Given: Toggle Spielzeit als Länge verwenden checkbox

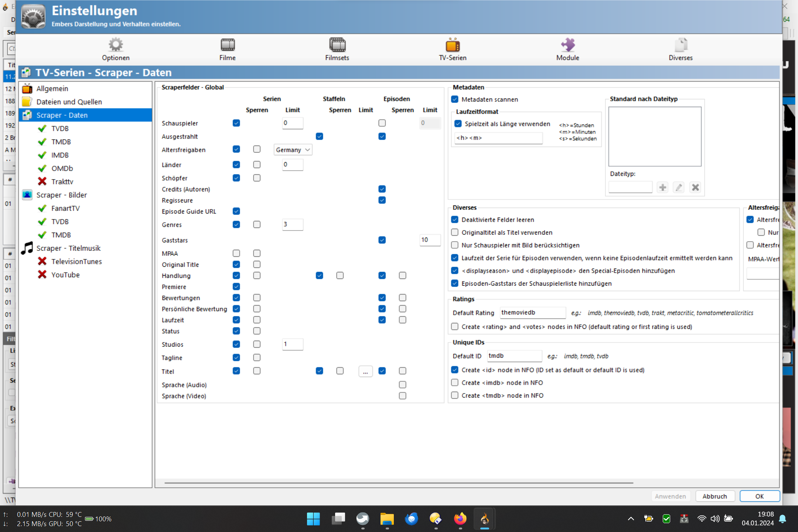Looking at the screenshot, I should click(458, 124).
